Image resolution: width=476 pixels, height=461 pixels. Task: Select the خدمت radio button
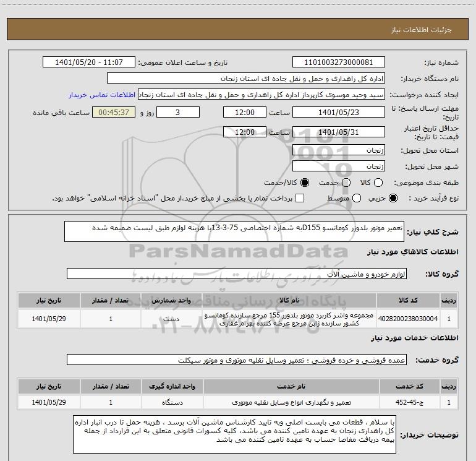point(346,183)
